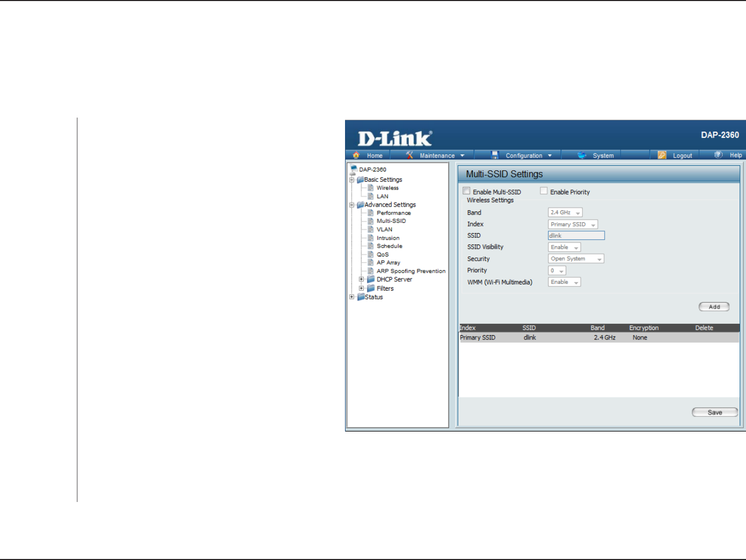
Task: Click the globe icon beside System
Action: pyautogui.click(x=582, y=155)
